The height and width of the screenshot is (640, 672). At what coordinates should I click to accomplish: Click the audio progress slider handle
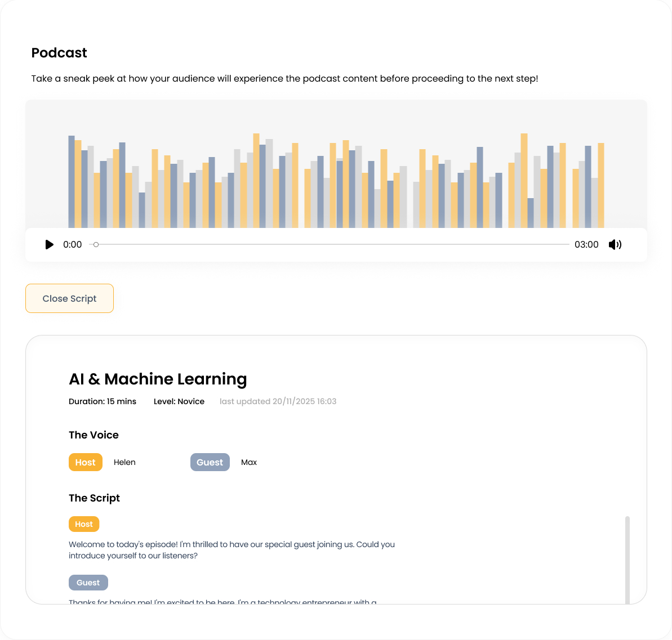pyautogui.click(x=96, y=245)
